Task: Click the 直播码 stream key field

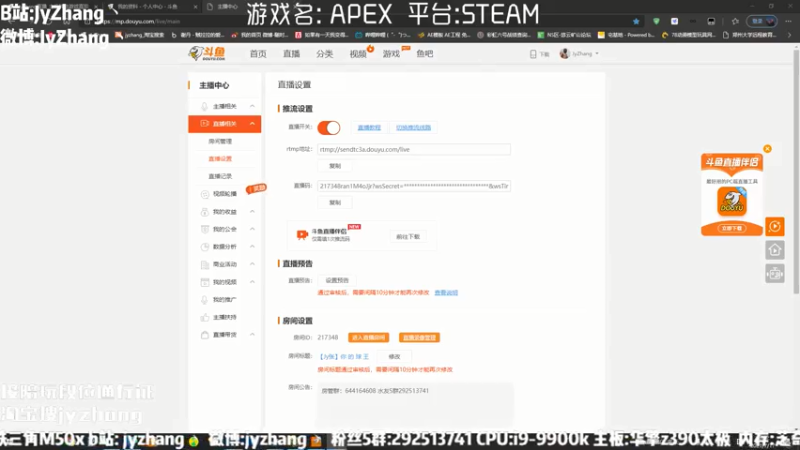Action: 414,186
